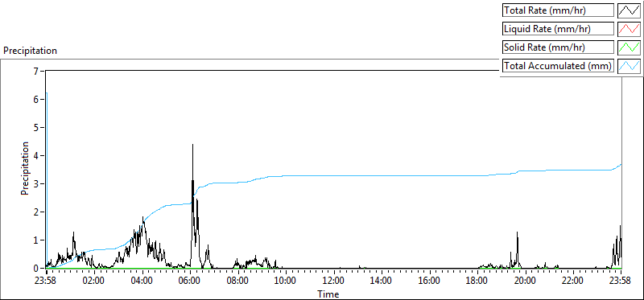644x300 pixels.
Task: Click the Total Accumulated blue plot icon
Action: pos(630,66)
